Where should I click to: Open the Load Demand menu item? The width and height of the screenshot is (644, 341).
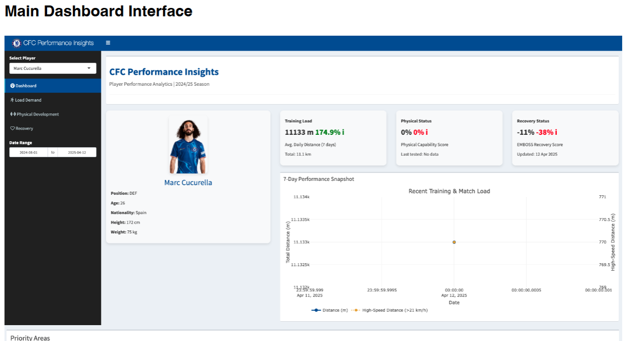52,100
